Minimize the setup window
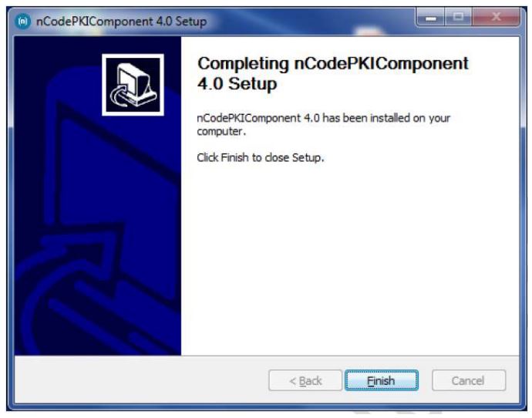The image size is (532, 418). [430, 17]
